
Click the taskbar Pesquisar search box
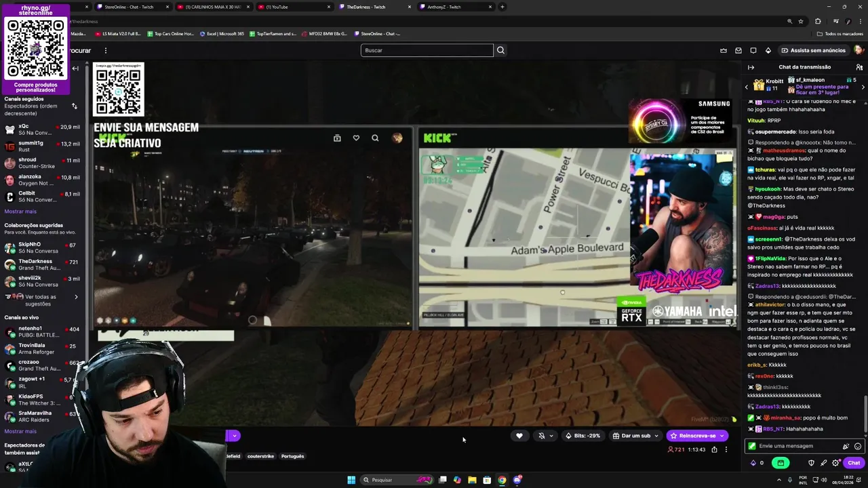click(397, 480)
